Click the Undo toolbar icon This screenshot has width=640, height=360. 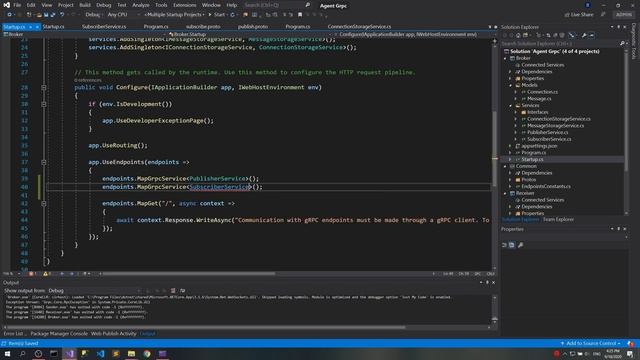coord(62,15)
